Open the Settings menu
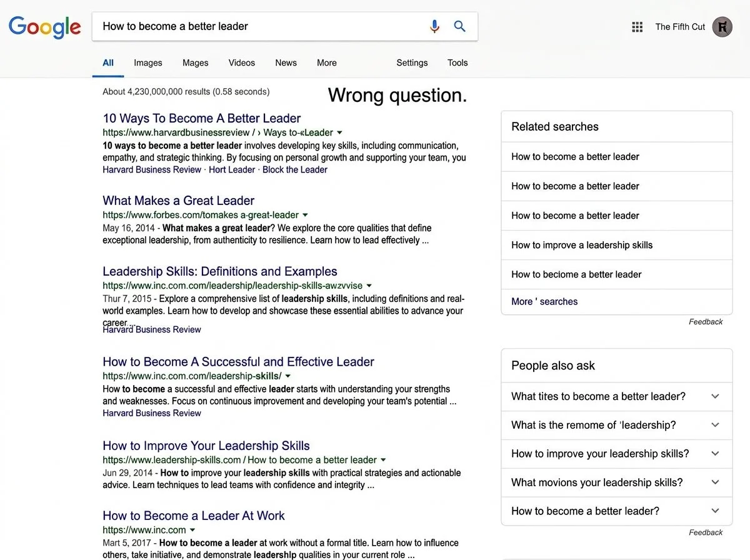The height and width of the screenshot is (560, 750). pyautogui.click(x=412, y=62)
